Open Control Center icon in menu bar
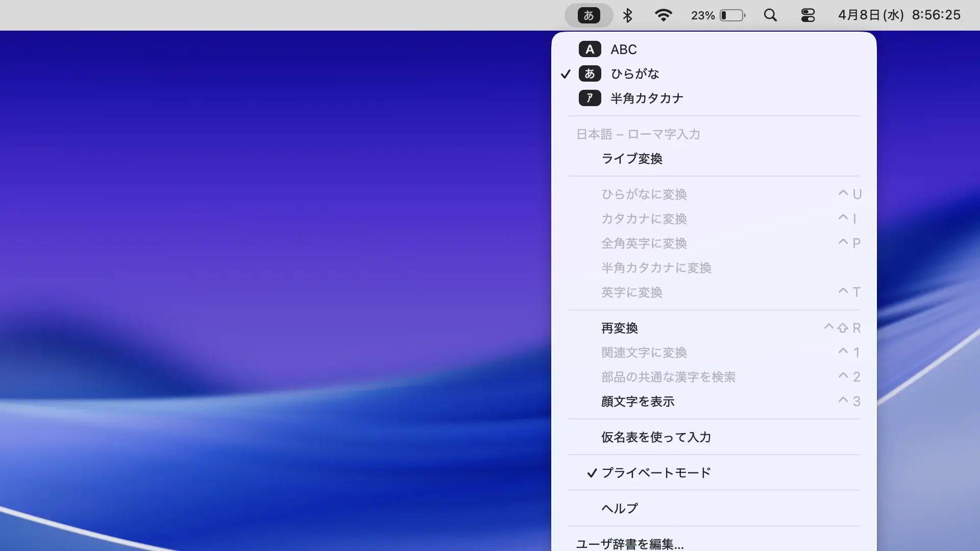This screenshot has width=980, height=551. (x=807, y=15)
